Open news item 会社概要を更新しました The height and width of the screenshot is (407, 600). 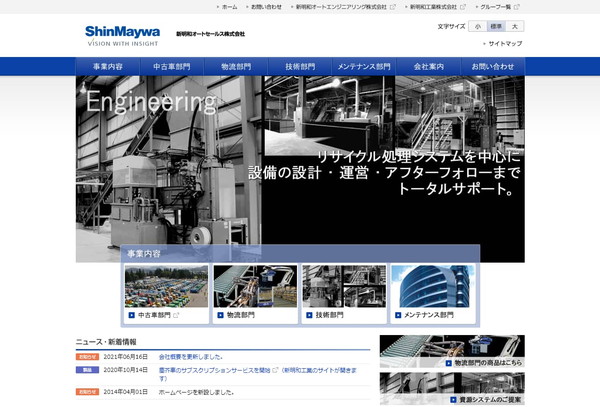[191, 357]
